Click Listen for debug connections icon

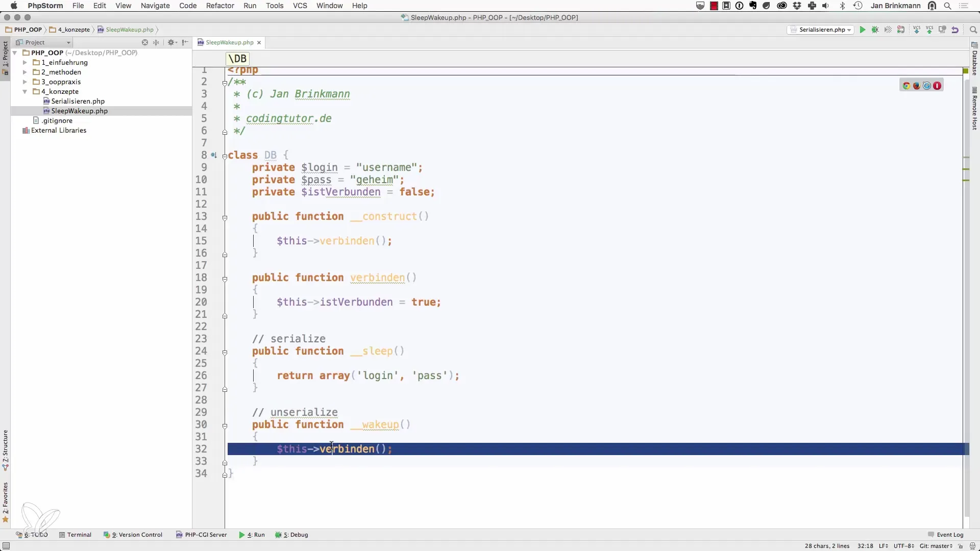click(x=901, y=30)
